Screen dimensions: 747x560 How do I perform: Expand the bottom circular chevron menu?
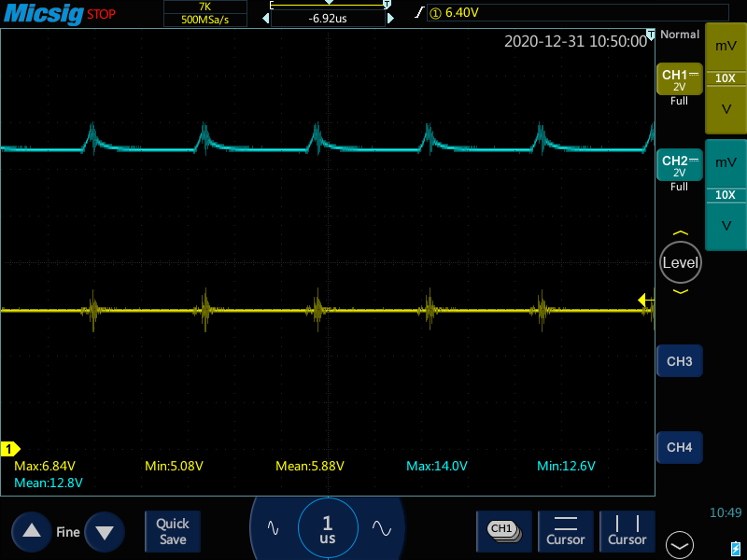coord(680,545)
